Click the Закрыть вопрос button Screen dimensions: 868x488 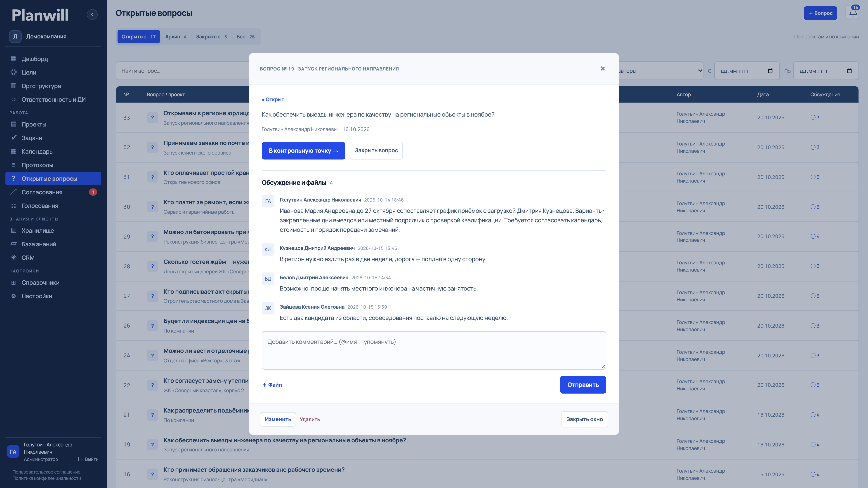pyautogui.click(x=376, y=150)
